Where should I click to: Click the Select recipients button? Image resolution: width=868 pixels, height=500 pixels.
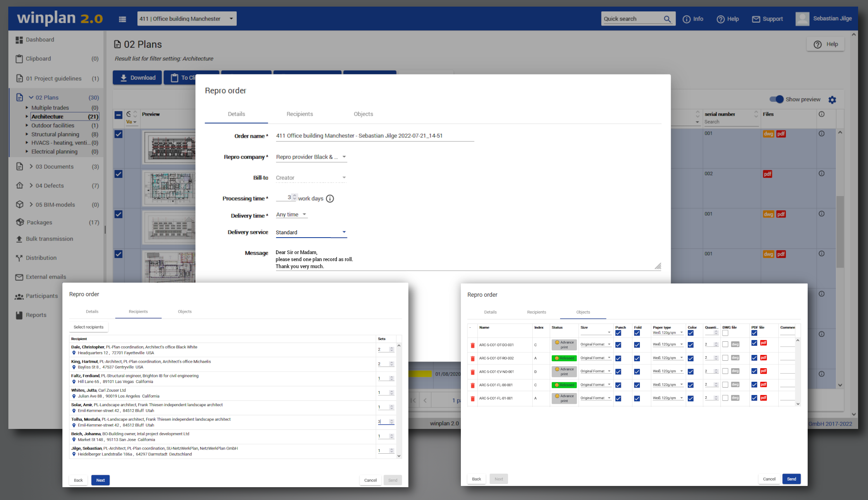(88, 327)
